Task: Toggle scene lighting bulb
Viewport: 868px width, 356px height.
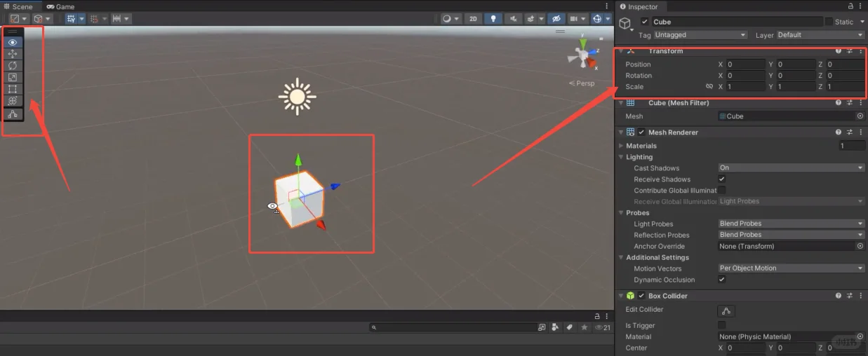Action: [494, 19]
